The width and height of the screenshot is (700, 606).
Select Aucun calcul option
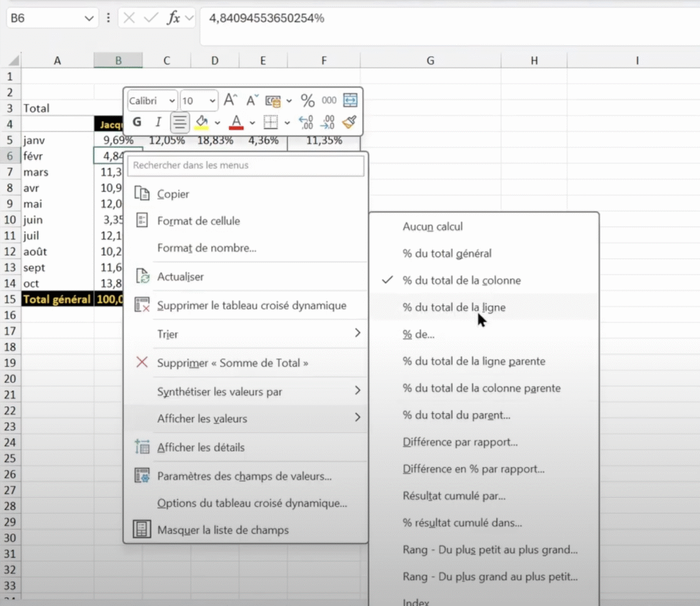pyautogui.click(x=484, y=227)
